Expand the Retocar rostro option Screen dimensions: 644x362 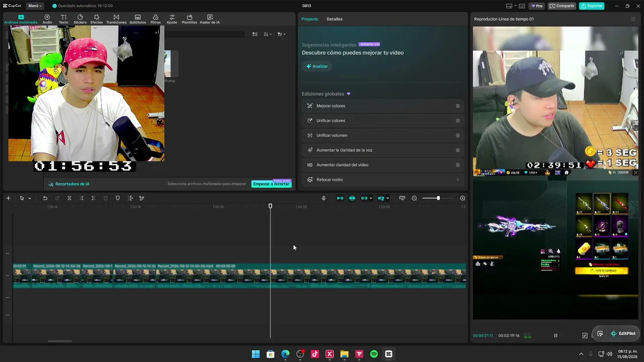pyautogui.click(x=458, y=179)
